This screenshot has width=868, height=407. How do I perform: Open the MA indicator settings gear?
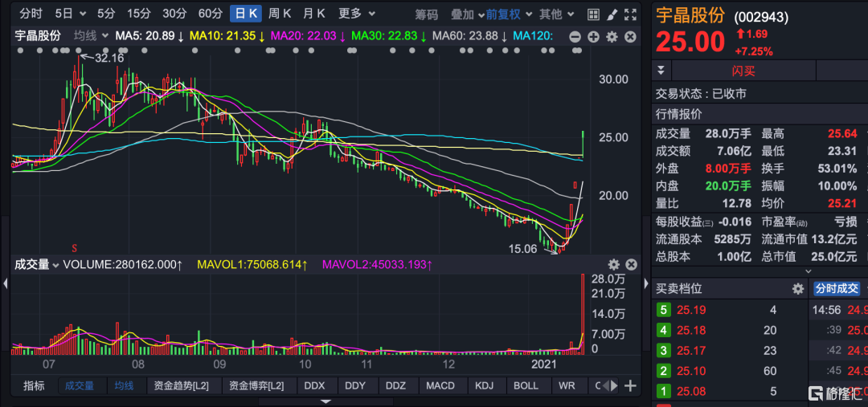click(612, 37)
